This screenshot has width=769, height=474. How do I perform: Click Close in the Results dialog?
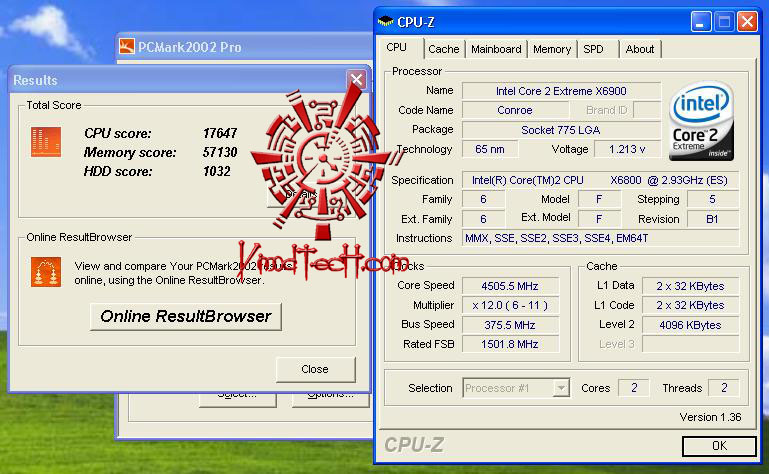315,369
